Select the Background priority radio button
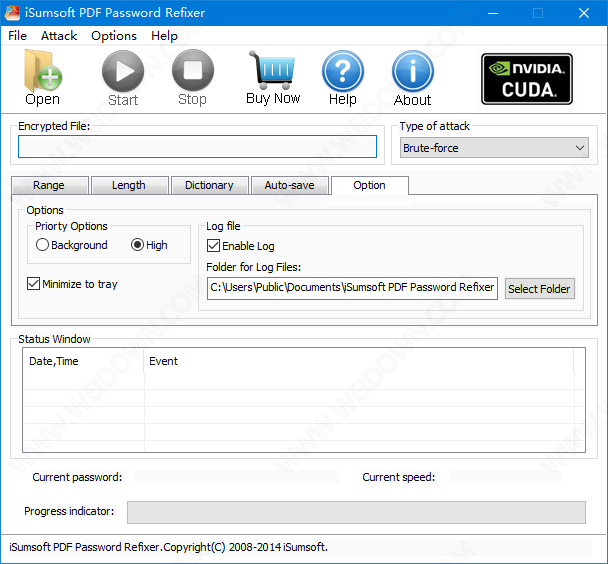 click(43, 245)
